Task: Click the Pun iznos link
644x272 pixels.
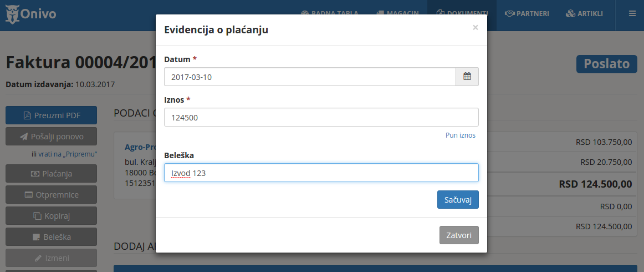Action: click(x=460, y=135)
